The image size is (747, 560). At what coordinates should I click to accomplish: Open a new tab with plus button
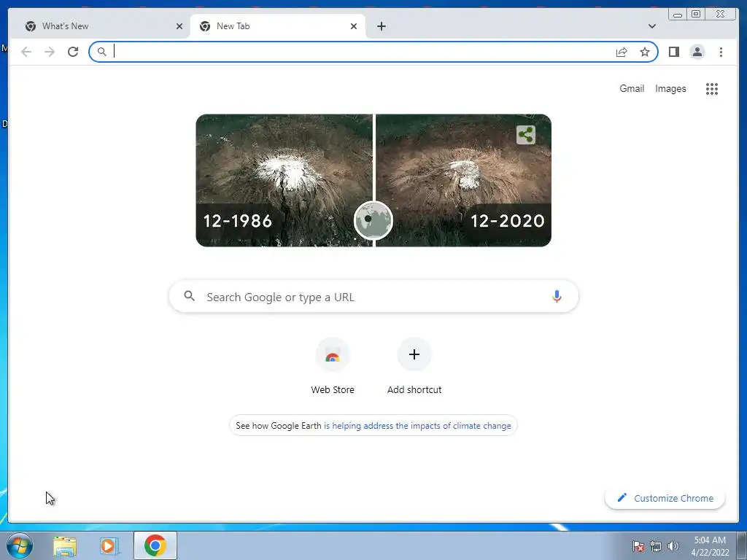coord(381,26)
